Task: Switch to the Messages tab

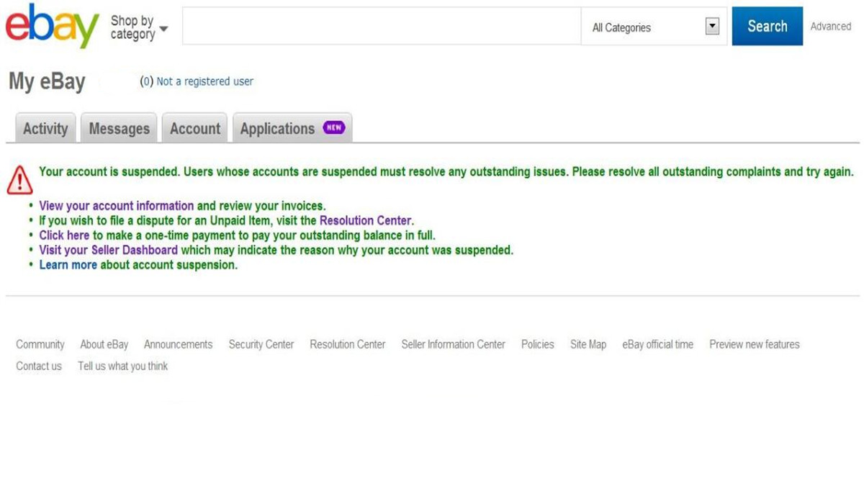Action: click(x=119, y=128)
